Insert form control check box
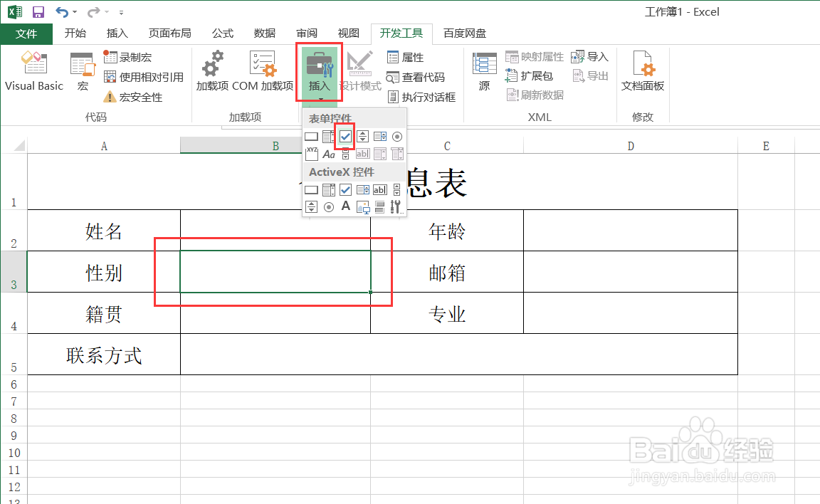The image size is (820, 504). [x=345, y=137]
